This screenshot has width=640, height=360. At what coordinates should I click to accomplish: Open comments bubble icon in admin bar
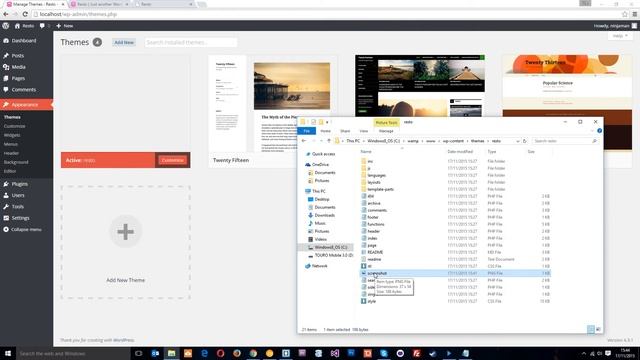coord(42,26)
